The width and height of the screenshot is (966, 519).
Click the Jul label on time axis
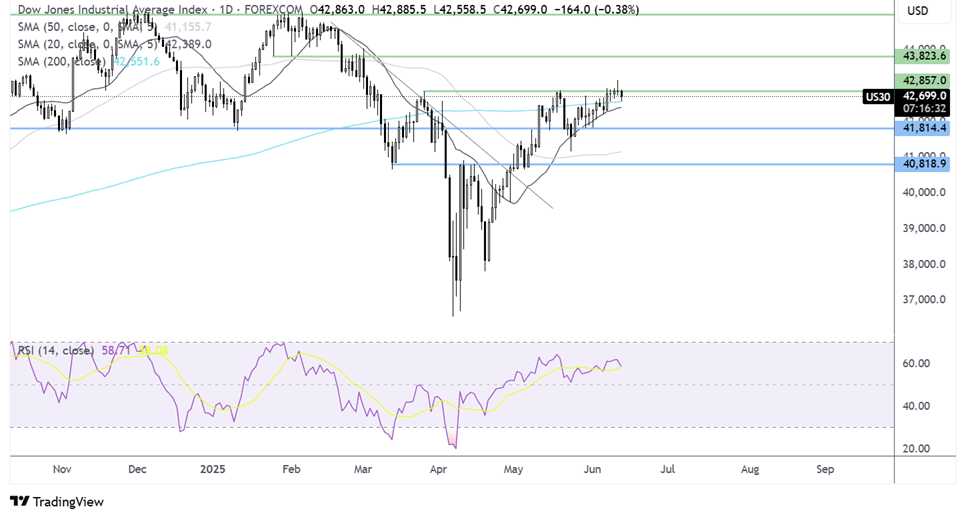[667, 470]
